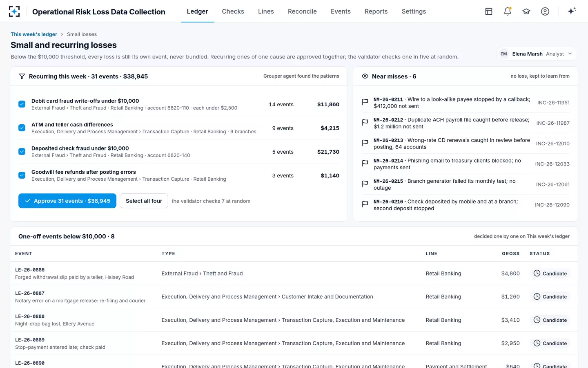588x368 pixels.
Task: Uncheck Deposited check fraud under $10,000
Action: pos(22,152)
